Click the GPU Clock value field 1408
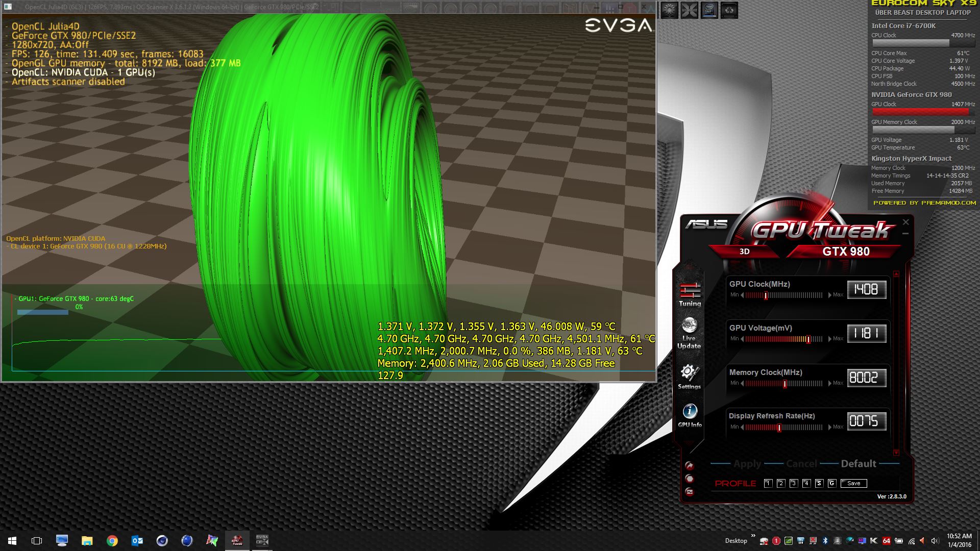 click(867, 289)
